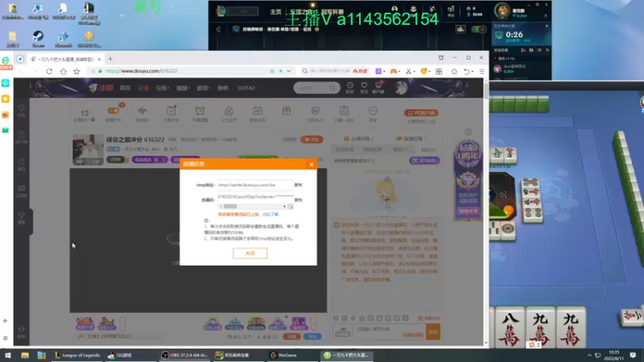Click the browser search box

328,71
